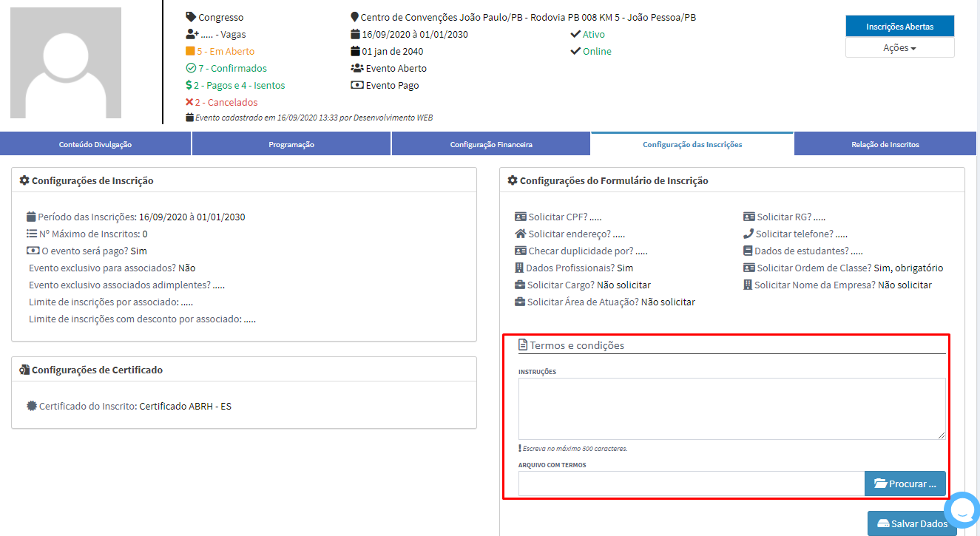Click the Procurar file browse button
This screenshot has width=980, height=536.
(905, 484)
